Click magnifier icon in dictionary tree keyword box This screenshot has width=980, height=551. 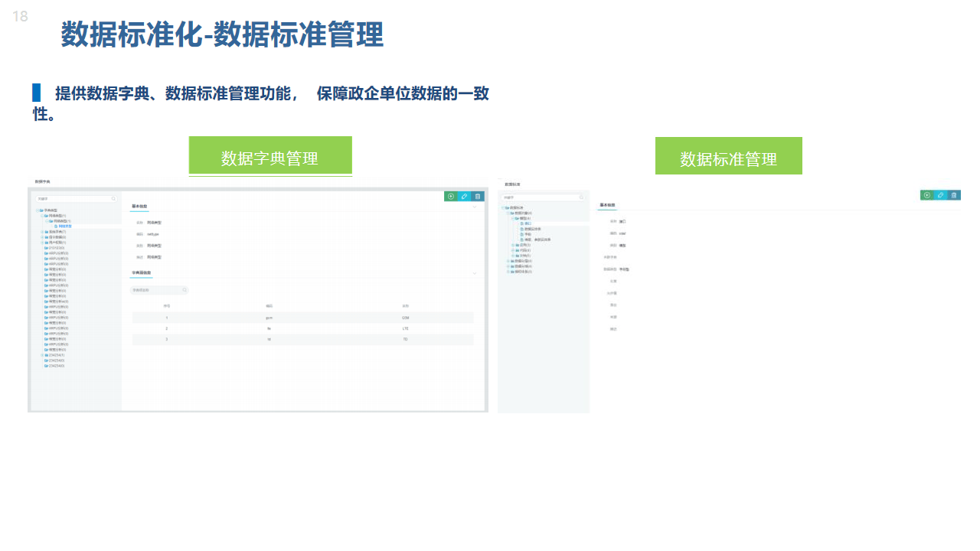tap(113, 199)
